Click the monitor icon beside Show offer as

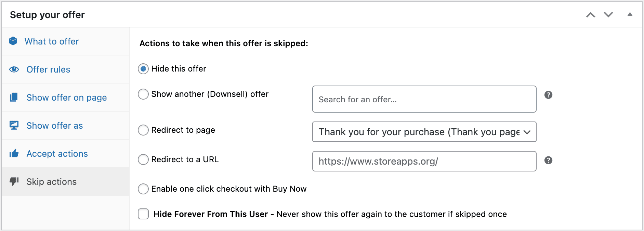(14, 125)
